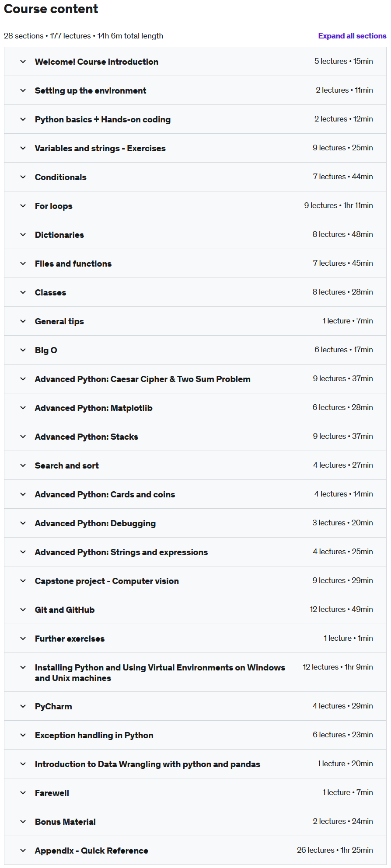This screenshot has height=868, width=391.
Task: Click the Expand all sections link
Action: tap(352, 36)
